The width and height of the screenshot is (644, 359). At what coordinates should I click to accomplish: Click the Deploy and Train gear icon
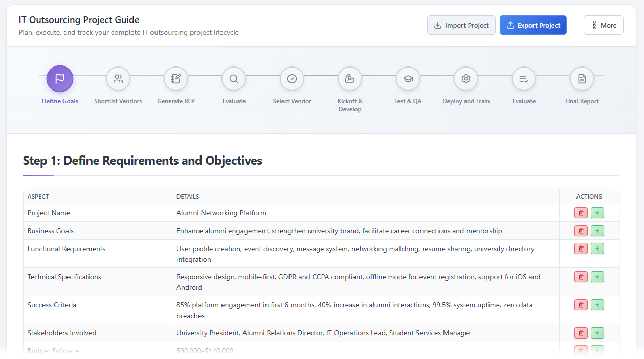coord(465,78)
